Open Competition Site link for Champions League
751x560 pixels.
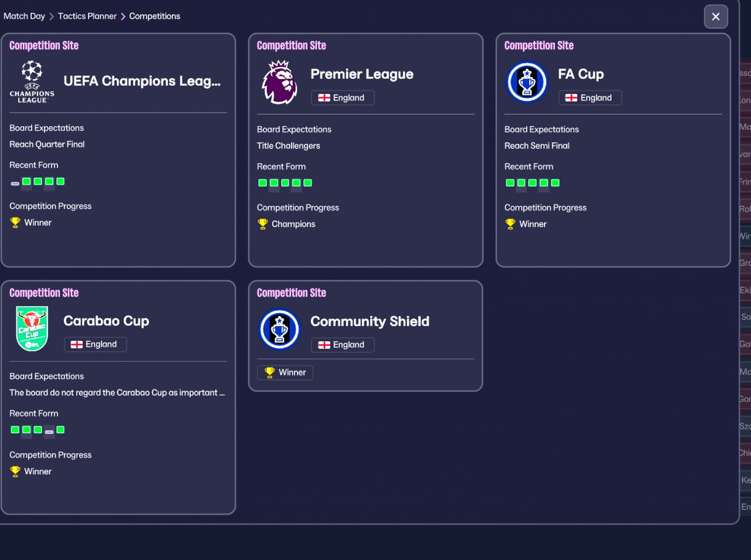click(44, 46)
